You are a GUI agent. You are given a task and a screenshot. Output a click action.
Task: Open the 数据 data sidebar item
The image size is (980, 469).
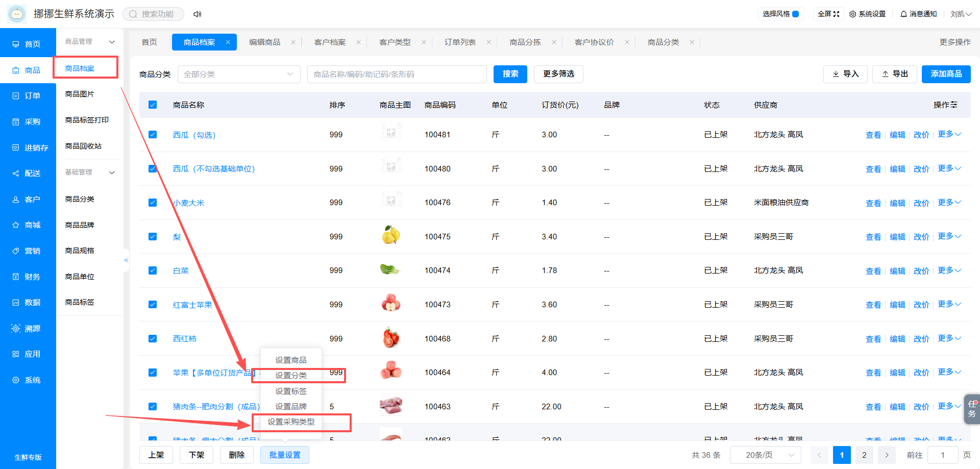pyautogui.click(x=28, y=303)
